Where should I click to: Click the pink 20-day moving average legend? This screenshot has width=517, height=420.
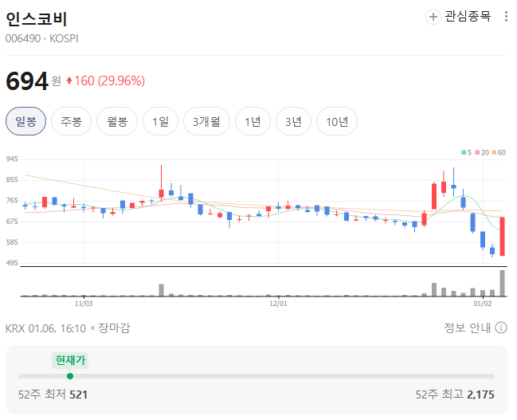482,152
